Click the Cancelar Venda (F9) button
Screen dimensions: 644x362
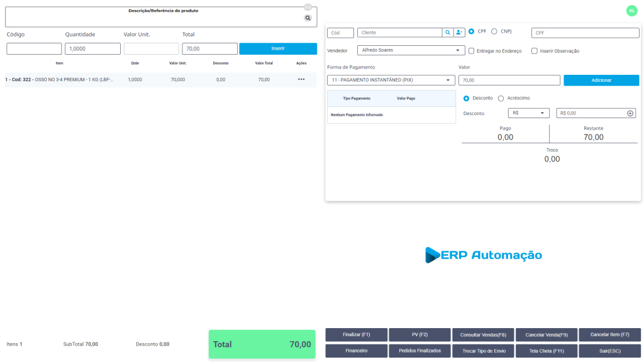point(546,335)
